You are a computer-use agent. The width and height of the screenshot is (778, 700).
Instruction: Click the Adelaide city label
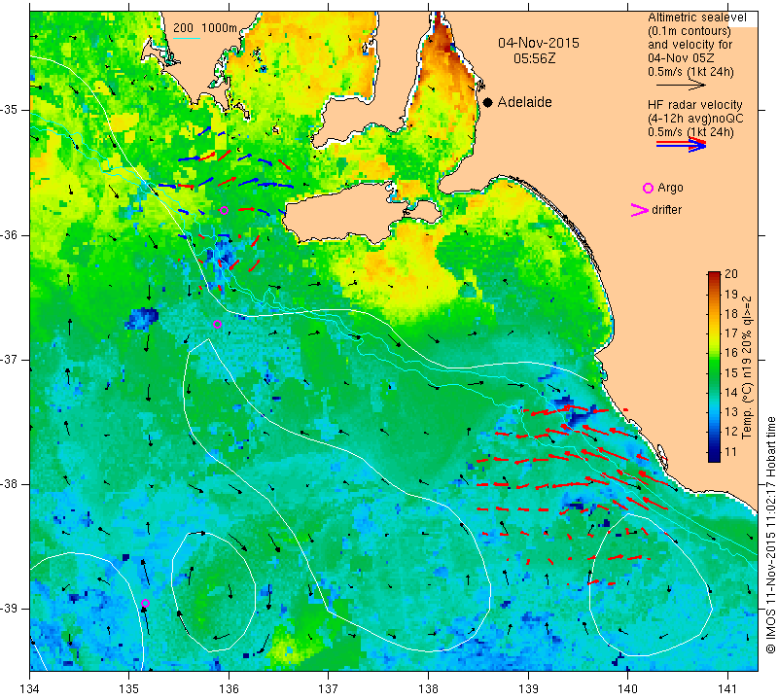tap(524, 102)
